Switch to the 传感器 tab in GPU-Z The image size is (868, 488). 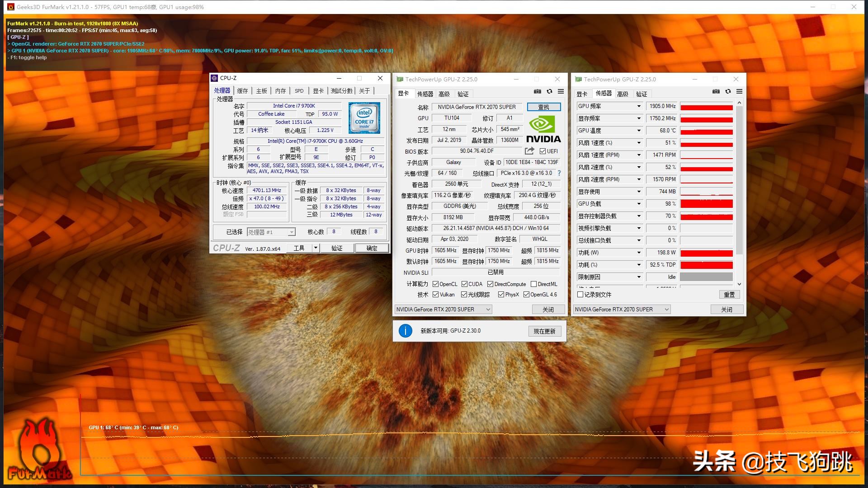425,94
